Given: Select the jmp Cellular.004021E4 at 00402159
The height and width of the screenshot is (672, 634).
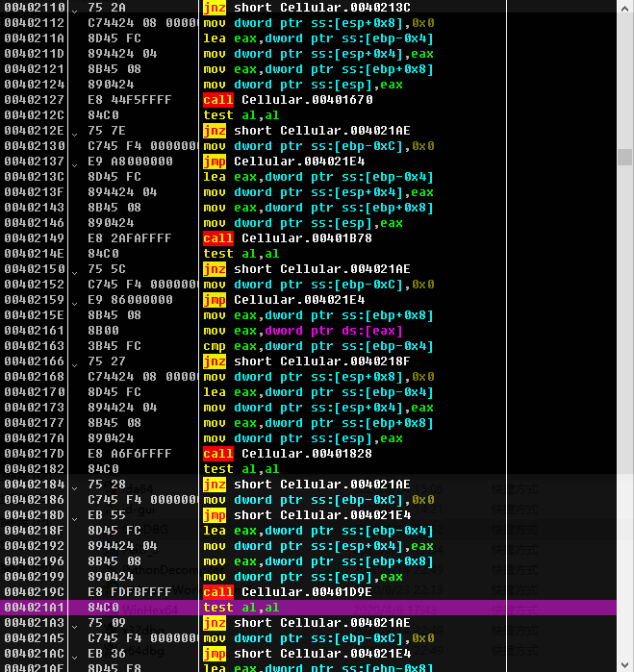Looking at the screenshot, I should click(284, 300).
